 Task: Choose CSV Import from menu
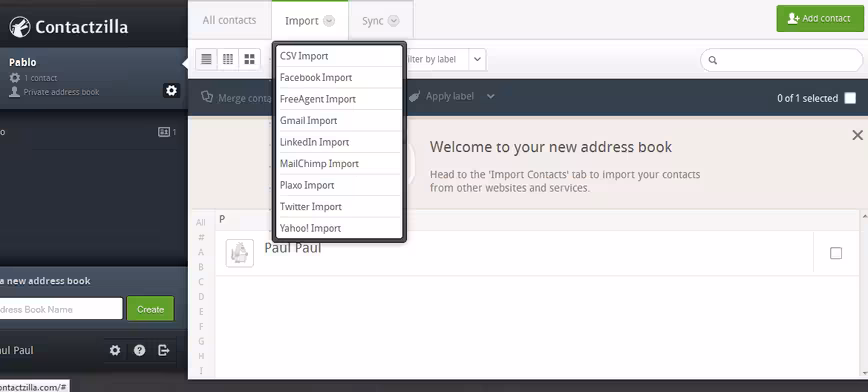click(x=339, y=56)
